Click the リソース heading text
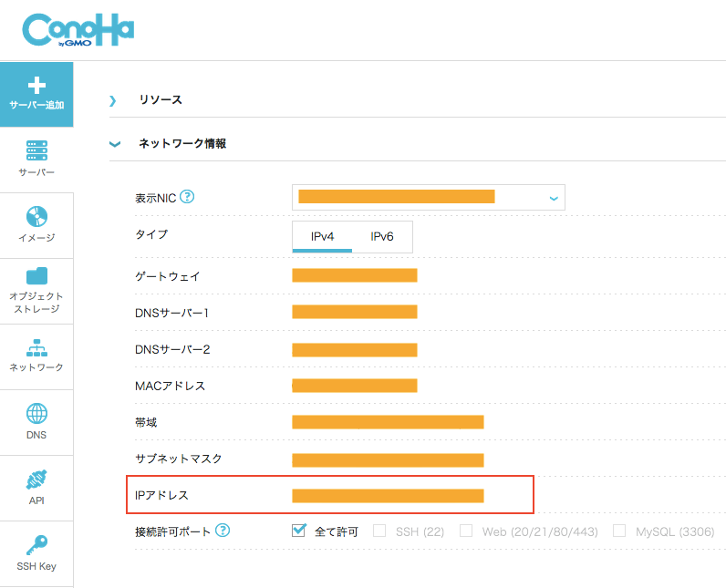 pyautogui.click(x=161, y=100)
